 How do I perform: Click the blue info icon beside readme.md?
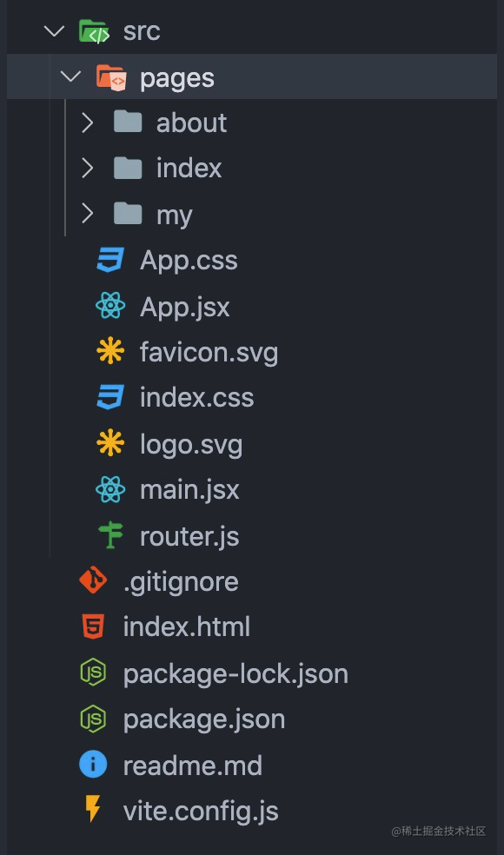[x=93, y=764]
